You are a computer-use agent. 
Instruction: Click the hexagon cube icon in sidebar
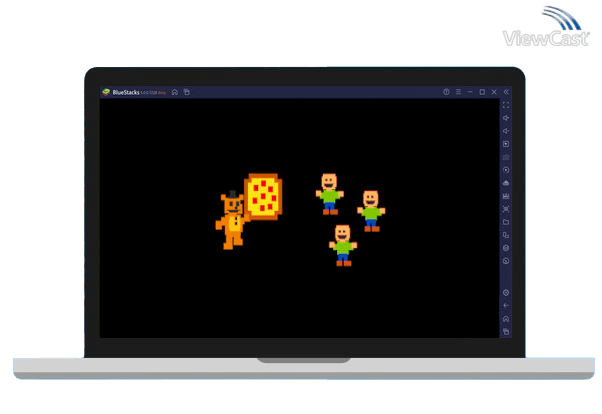[506, 248]
